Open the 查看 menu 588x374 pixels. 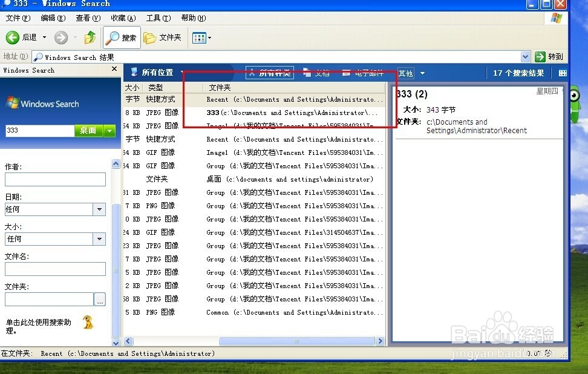pyautogui.click(x=88, y=18)
